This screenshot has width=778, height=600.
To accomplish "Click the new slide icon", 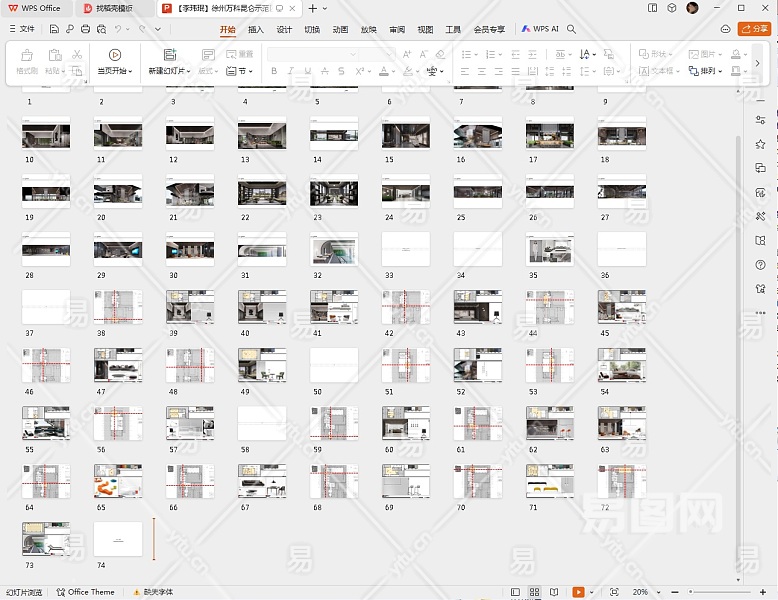I will (x=169, y=55).
